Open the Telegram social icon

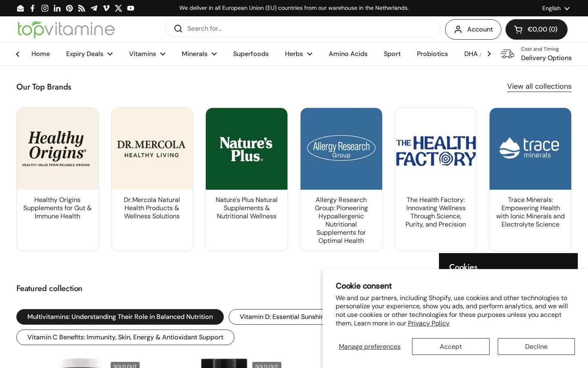coord(94,8)
